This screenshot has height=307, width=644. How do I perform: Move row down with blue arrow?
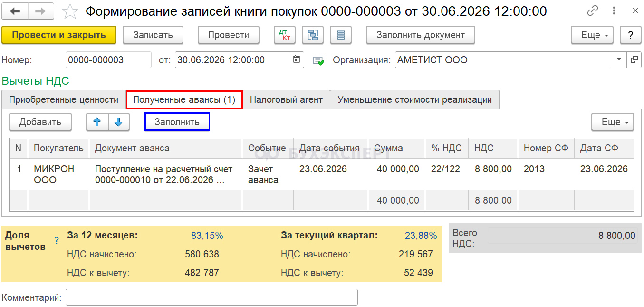click(119, 122)
